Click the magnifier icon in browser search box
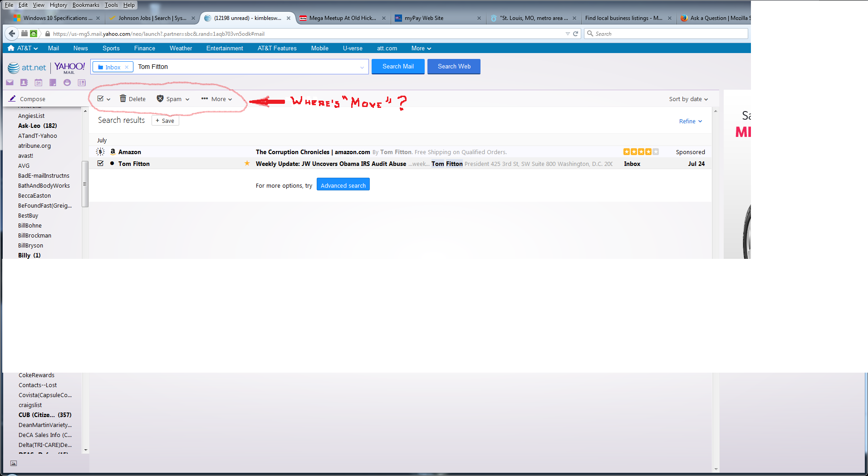 tap(590, 34)
